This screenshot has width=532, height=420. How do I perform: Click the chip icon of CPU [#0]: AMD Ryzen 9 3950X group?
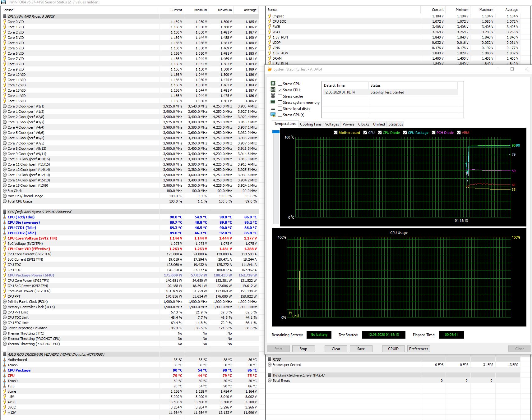point(5,16)
